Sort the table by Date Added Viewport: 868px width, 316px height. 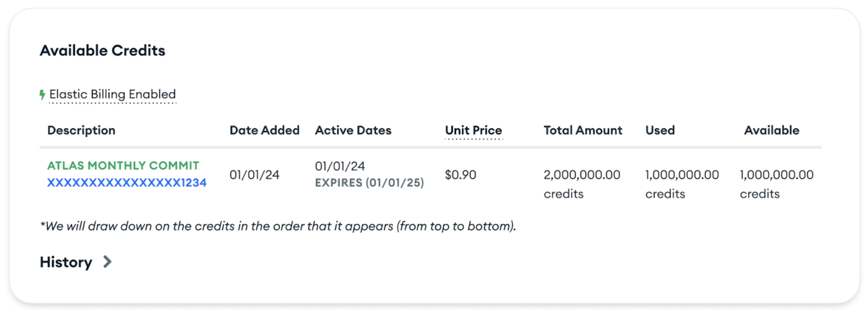264,130
